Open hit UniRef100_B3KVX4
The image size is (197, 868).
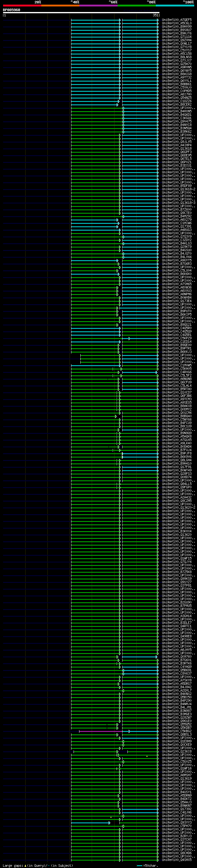177,531
